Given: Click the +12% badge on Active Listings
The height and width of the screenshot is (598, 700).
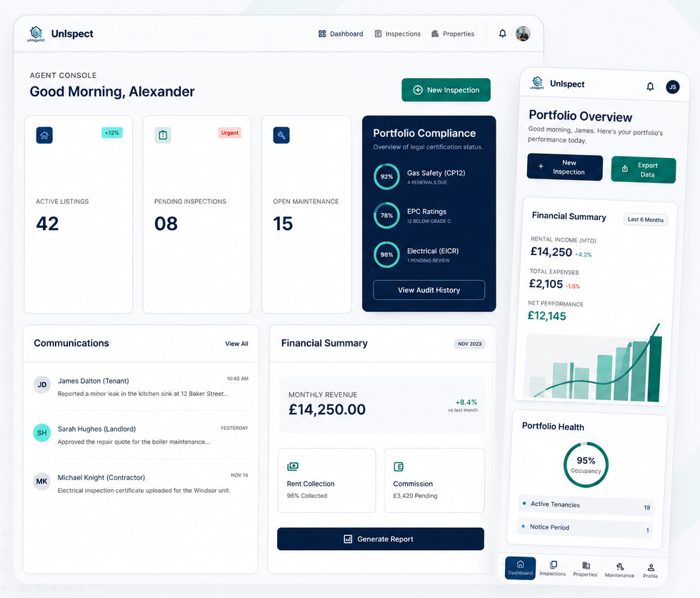Looking at the screenshot, I should [112, 133].
